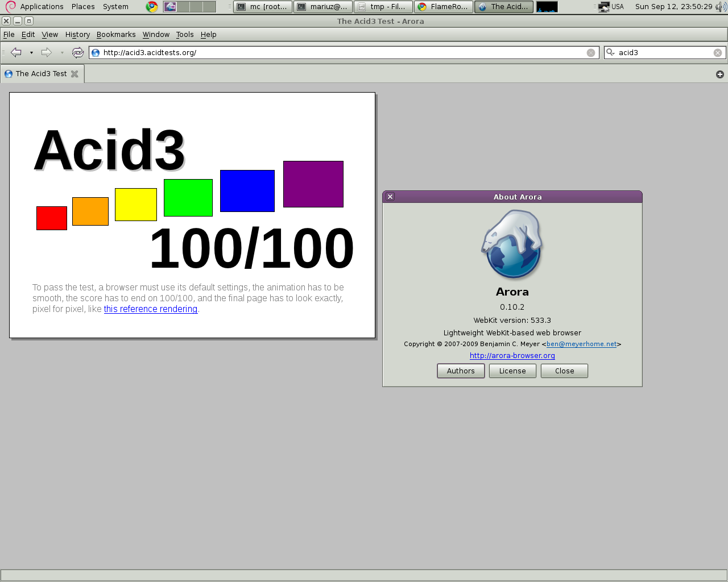
Task: Click the globe site icon in address bar
Action: pyautogui.click(x=96, y=52)
